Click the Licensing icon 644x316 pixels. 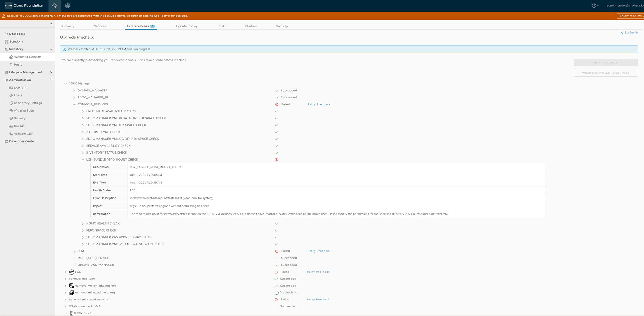[x=11, y=88]
